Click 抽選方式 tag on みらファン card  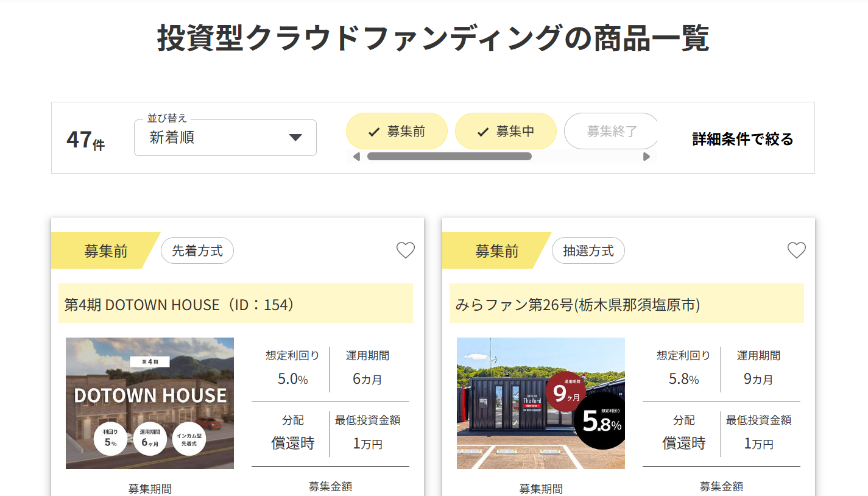[x=588, y=250]
